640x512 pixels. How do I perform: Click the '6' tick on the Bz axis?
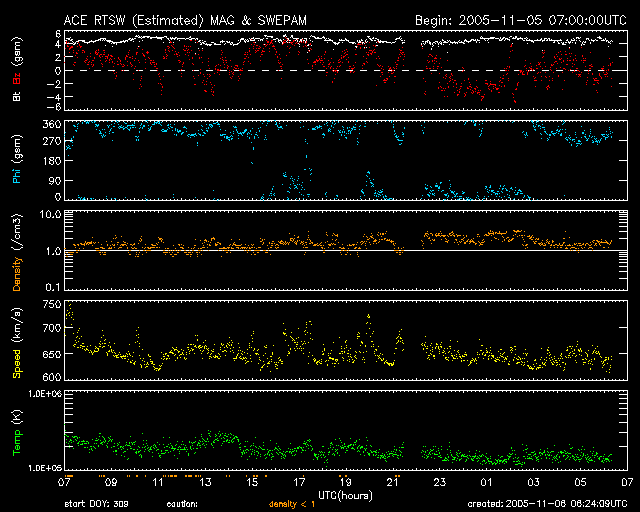click(58, 33)
